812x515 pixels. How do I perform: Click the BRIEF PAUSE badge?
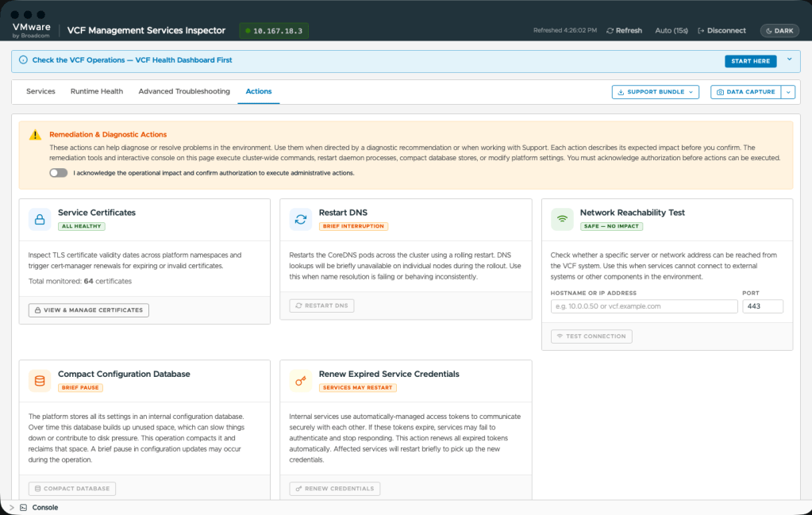(x=80, y=388)
